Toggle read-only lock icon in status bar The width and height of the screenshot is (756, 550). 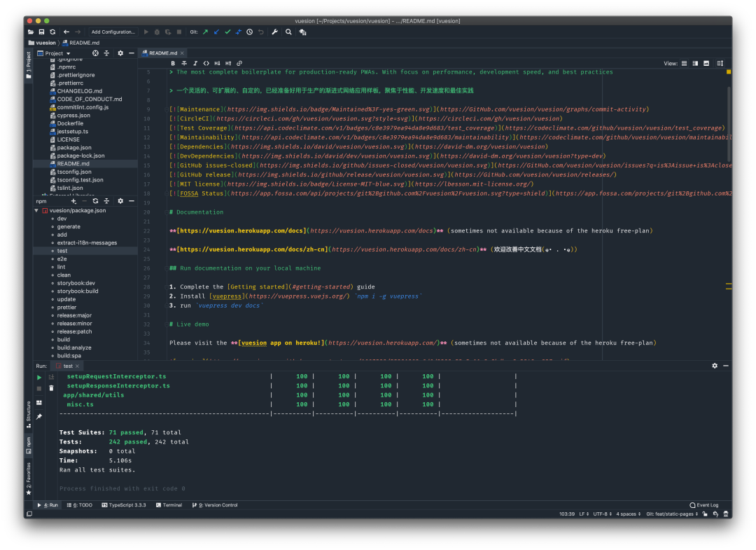(x=705, y=514)
